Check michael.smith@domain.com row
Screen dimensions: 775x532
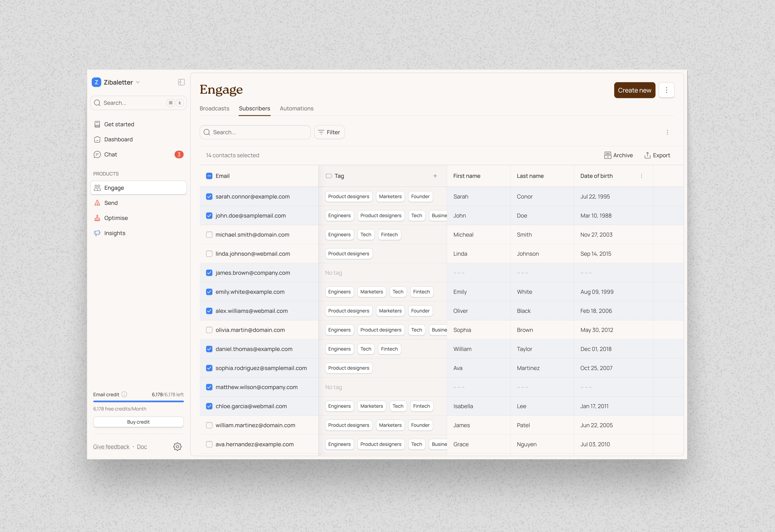click(x=209, y=235)
